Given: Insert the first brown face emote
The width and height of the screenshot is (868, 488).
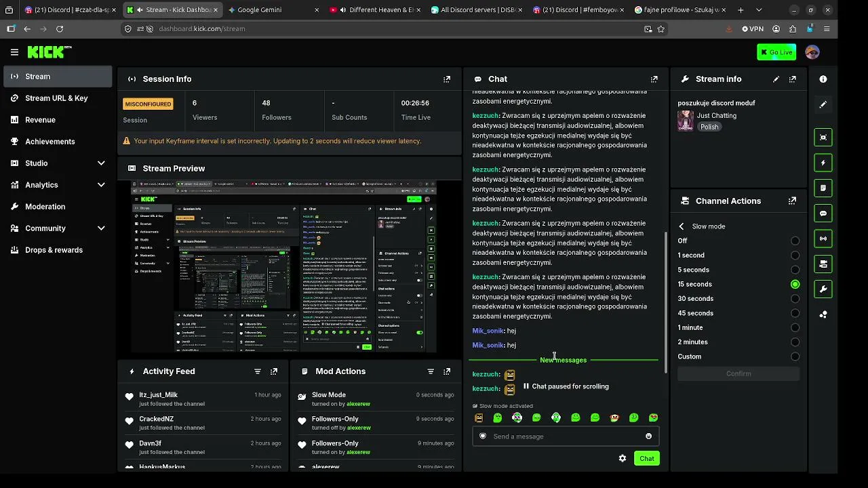Looking at the screenshot, I should [x=479, y=418].
